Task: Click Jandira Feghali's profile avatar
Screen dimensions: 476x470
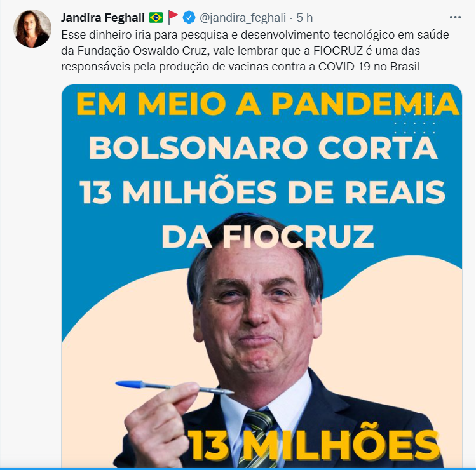Action: coord(32,29)
